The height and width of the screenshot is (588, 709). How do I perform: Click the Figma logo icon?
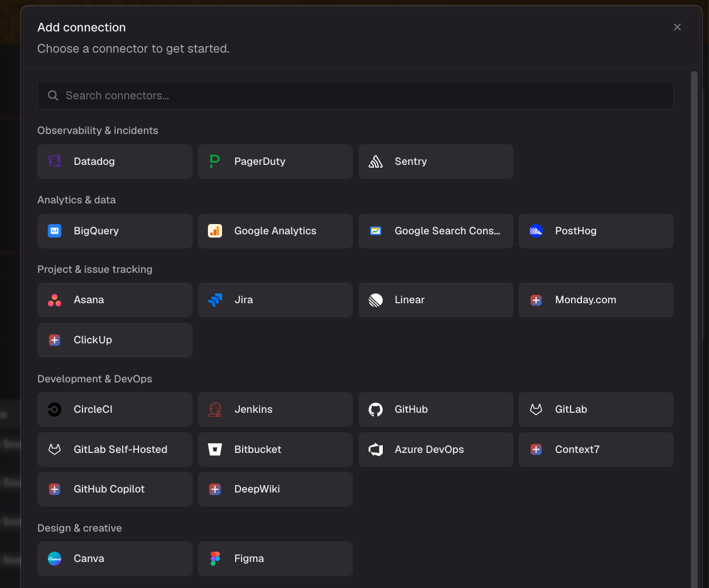pyautogui.click(x=215, y=559)
